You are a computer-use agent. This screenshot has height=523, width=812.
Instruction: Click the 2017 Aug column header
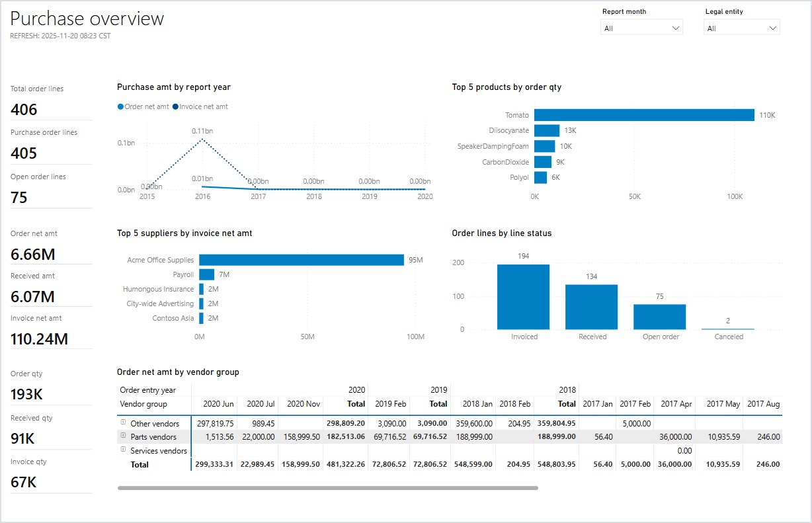[764, 403]
